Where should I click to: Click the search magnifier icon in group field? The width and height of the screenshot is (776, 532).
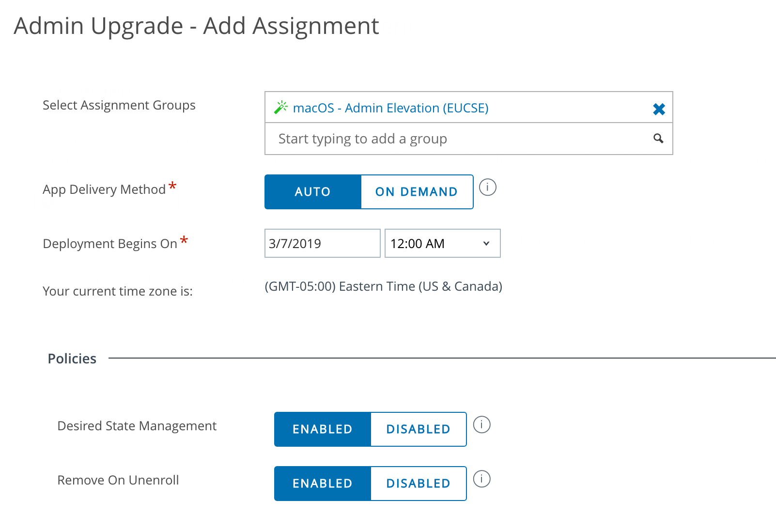coord(658,139)
